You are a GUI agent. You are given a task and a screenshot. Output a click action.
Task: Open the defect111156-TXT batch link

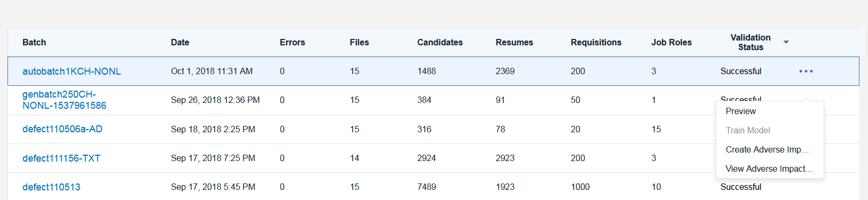point(61,158)
